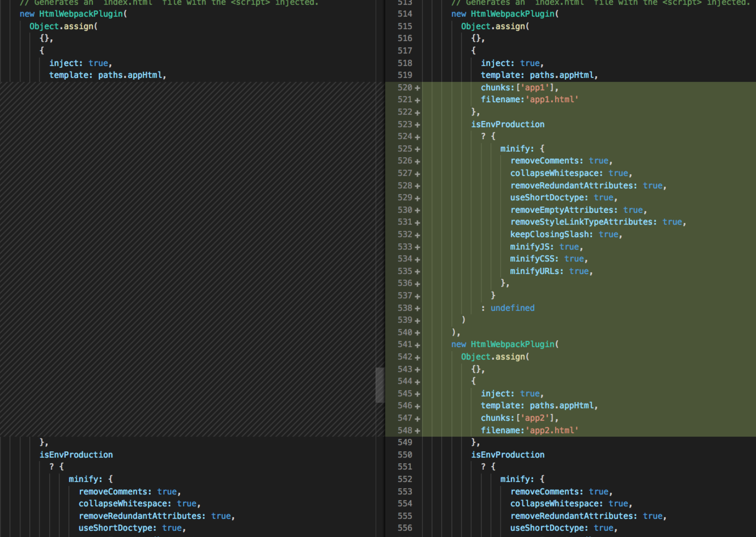
Task: Click line number 549 in right pane
Action: (405, 442)
